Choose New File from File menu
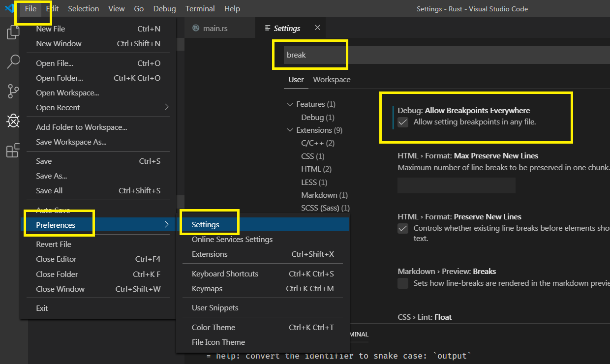610x364 pixels. 98,29
